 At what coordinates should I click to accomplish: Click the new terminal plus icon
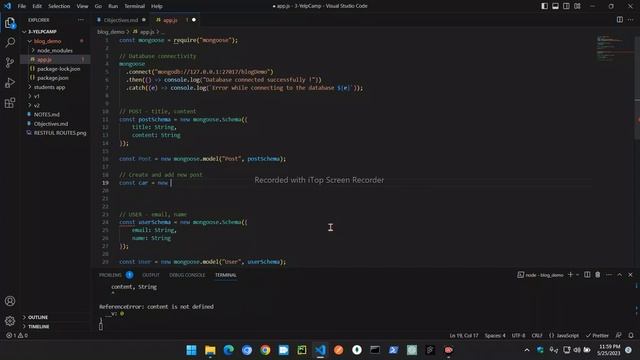click(570, 275)
